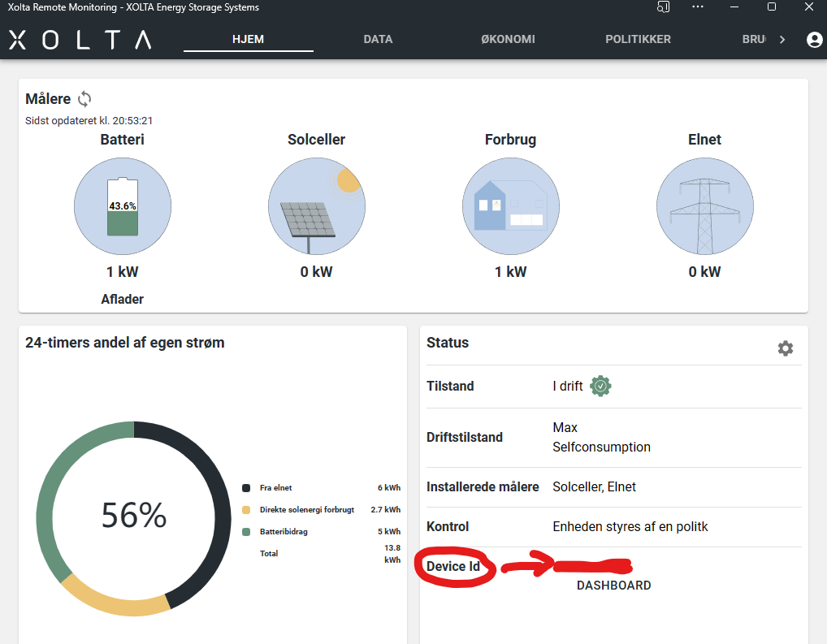827x644 pixels.
Task: Open the ØKONOMI tab
Action: coord(508,39)
